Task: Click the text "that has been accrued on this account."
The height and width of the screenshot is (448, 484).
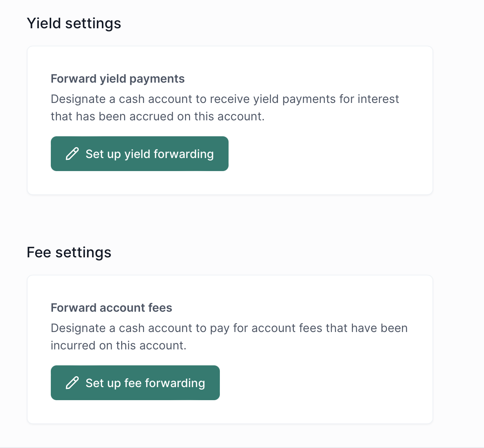Action: 157,116
